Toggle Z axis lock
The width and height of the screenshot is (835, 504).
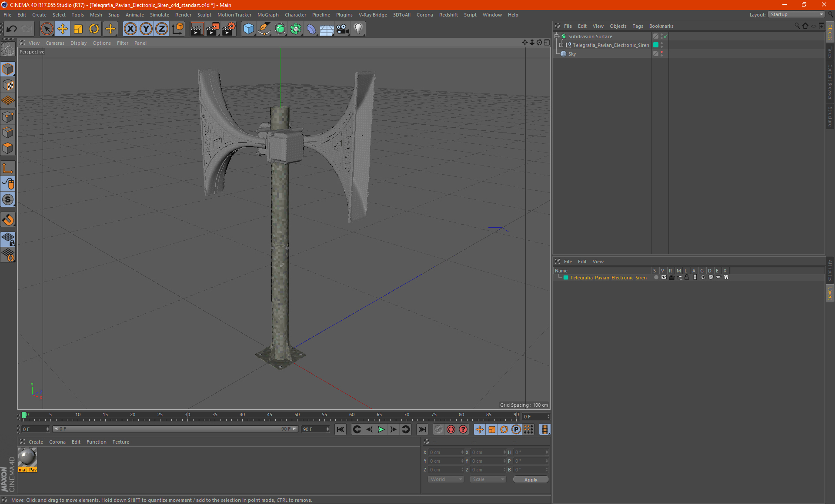pos(162,29)
